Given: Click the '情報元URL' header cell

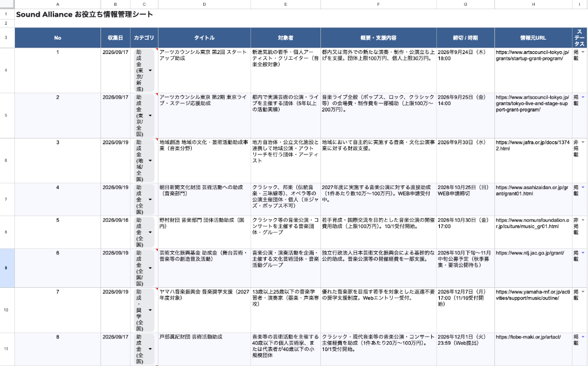Looking at the screenshot, I should pyautogui.click(x=533, y=37).
